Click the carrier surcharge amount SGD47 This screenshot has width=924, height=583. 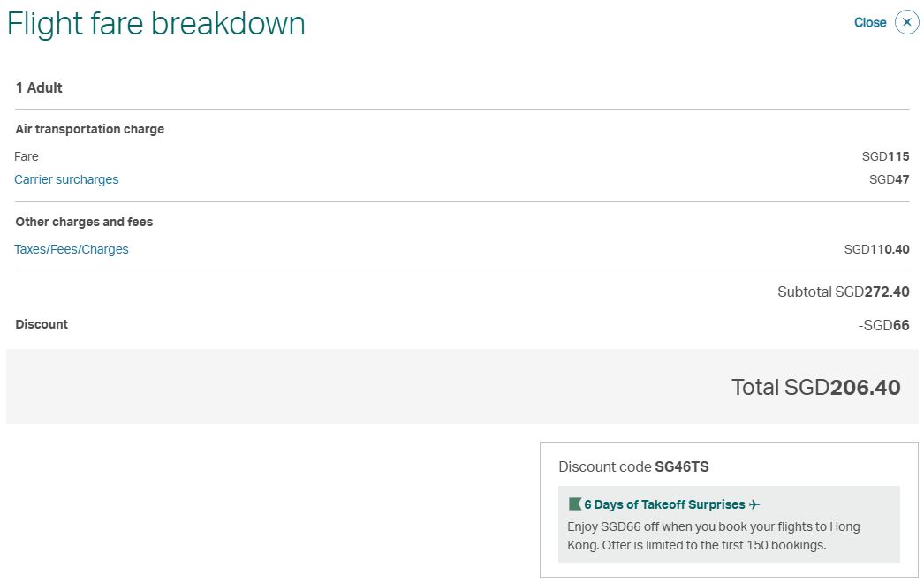[889, 179]
